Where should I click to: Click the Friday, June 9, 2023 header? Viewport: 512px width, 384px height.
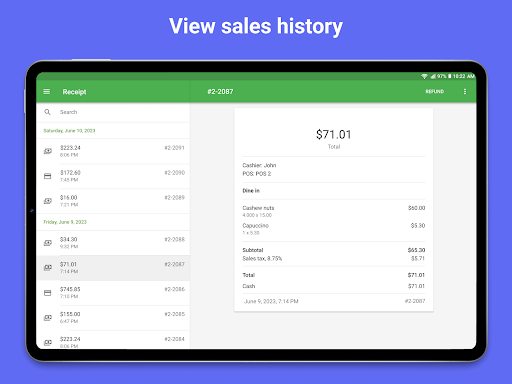click(65, 222)
